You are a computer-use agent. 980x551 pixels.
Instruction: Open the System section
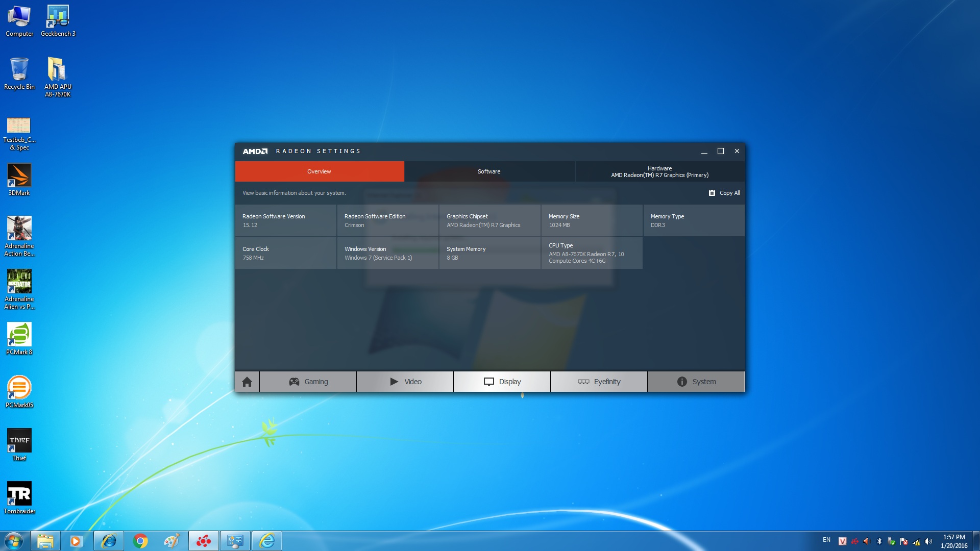click(x=696, y=382)
